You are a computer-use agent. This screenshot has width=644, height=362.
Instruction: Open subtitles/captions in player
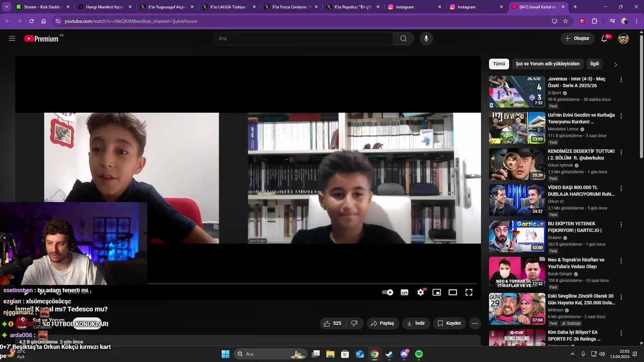coord(404,292)
